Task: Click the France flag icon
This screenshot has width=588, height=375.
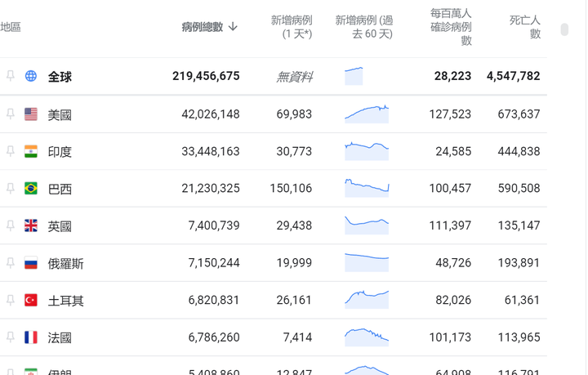Action: pos(31,337)
